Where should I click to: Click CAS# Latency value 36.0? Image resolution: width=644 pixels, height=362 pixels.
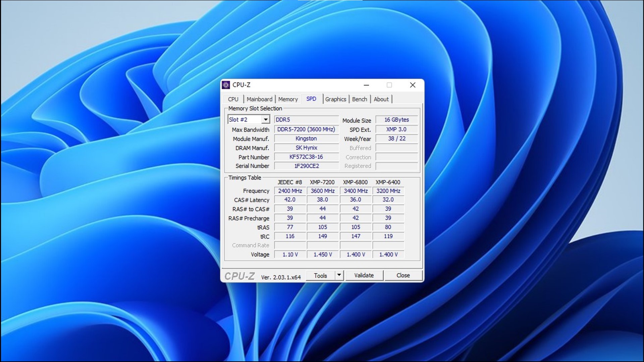[x=356, y=200]
